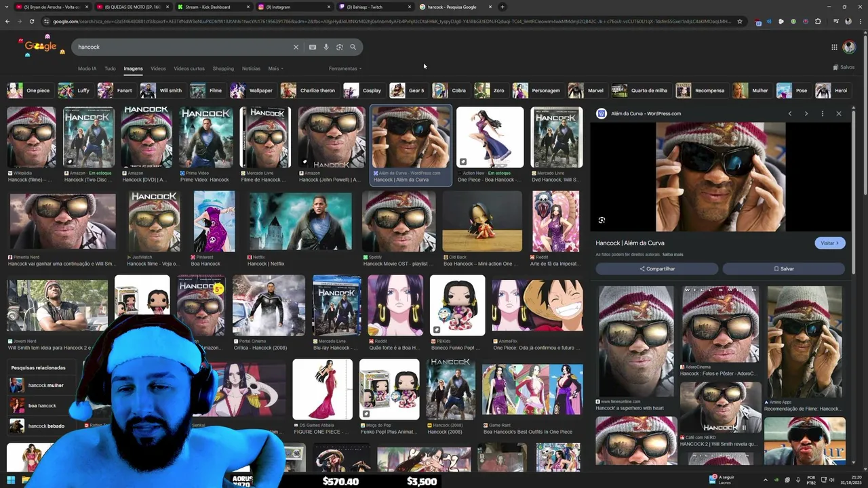The width and height of the screenshot is (868, 488).
Task: Open the Blu-ray Hancock Mercado Livre thumbnail
Action: click(x=336, y=306)
